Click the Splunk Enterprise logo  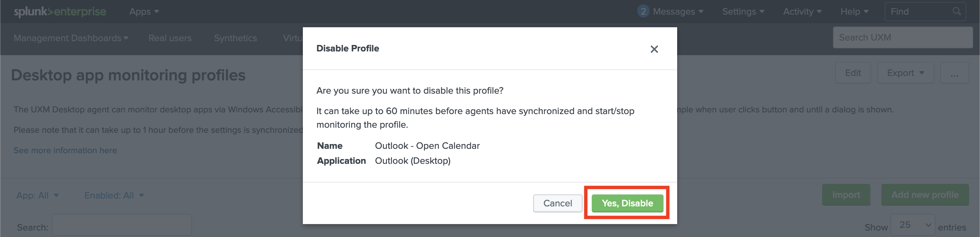[60, 12]
